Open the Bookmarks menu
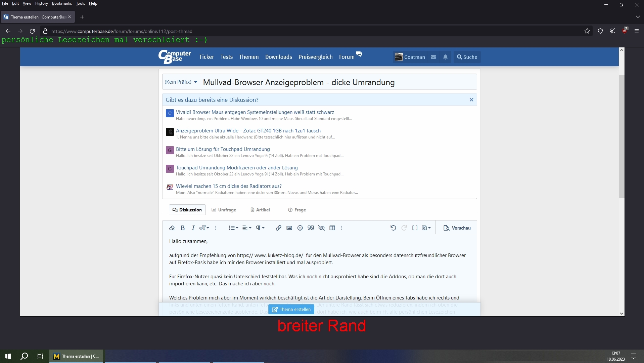Image resolution: width=644 pixels, height=363 pixels. pyautogui.click(x=62, y=3)
